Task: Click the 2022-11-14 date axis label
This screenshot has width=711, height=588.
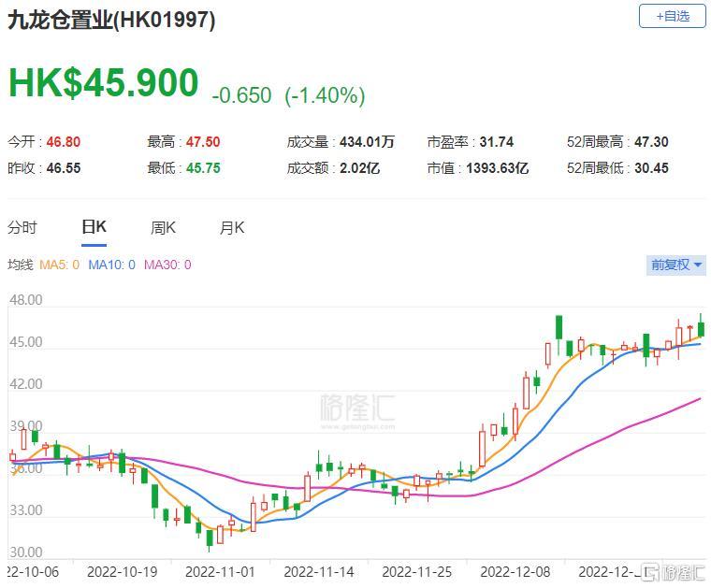Action: (x=319, y=572)
